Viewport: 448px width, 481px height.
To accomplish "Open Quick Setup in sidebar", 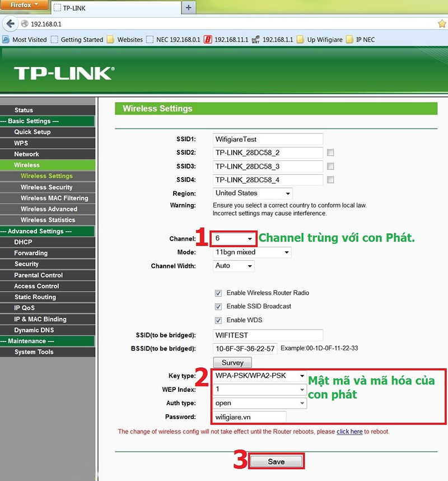I will pyautogui.click(x=48, y=132).
